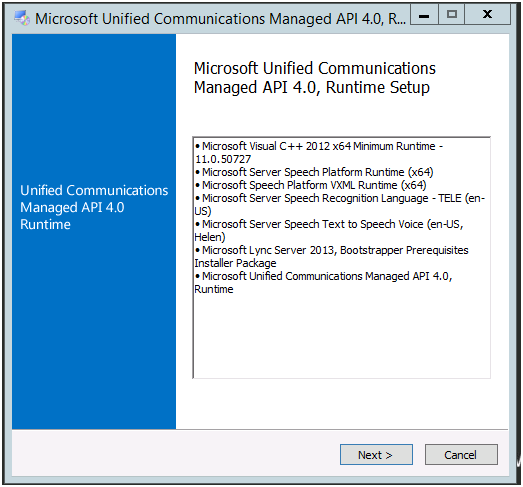The height and width of the screenshot is (487, 523).
Task: Select Speech Recognition Language TELE (en-US) entry
Action: coord(340,204)
